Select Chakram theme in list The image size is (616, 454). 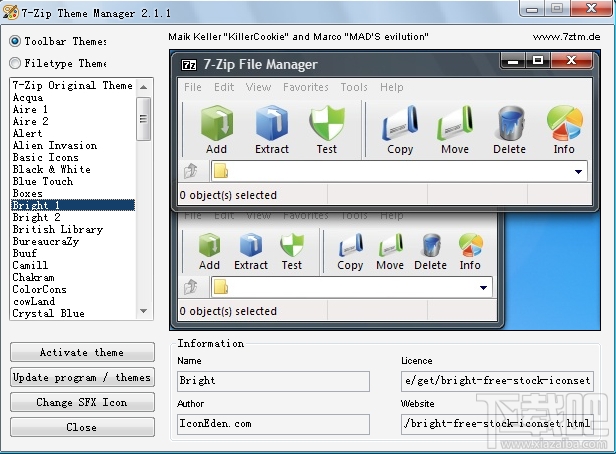pos(73,277)
